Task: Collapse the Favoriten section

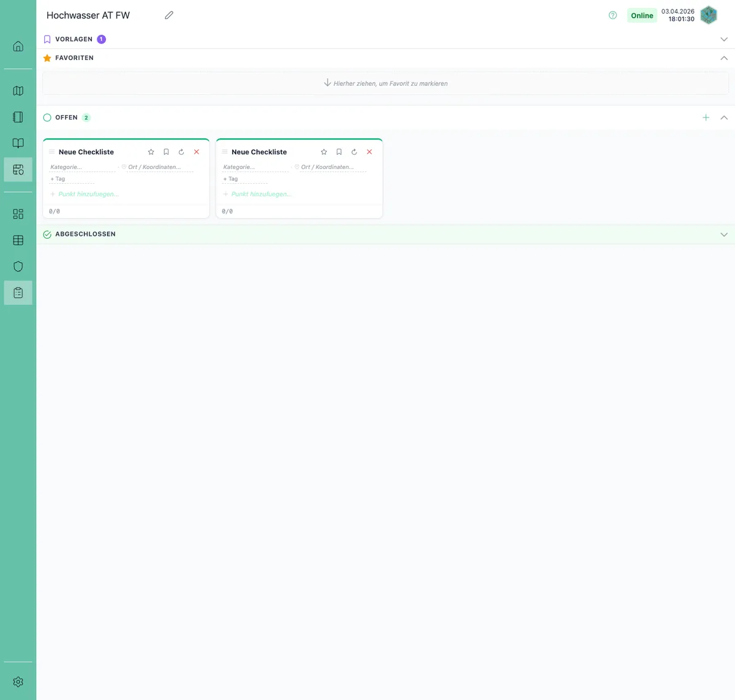Action: [724, 58]
